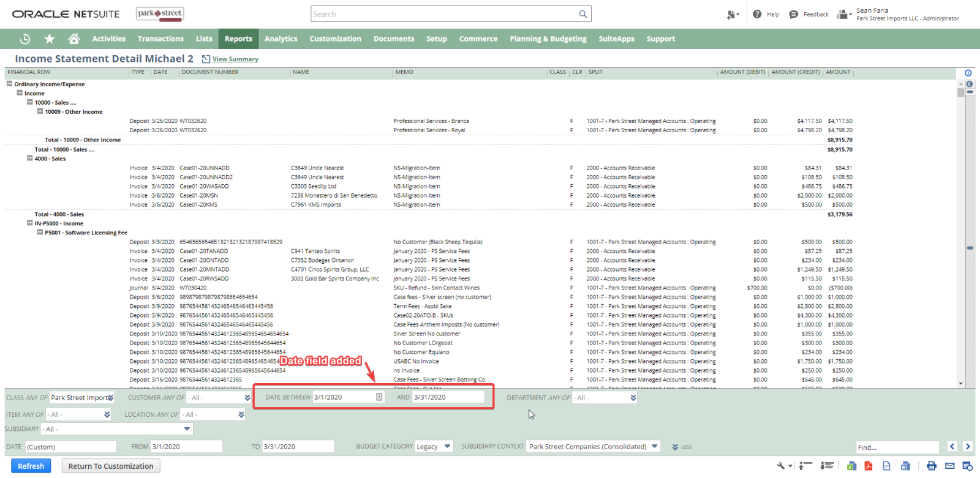The image size is (980, 478).
Task: Print the report
Action: click(932, 466)
